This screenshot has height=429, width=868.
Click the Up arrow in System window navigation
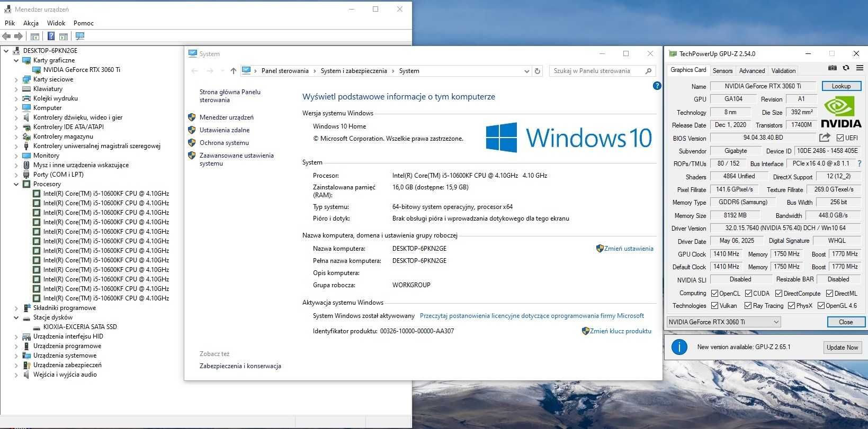point(234,71)
